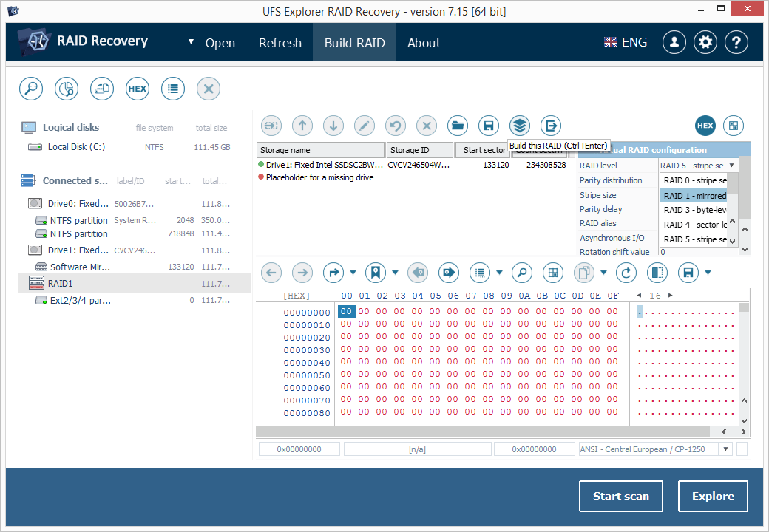Screen dimensions: 769x532
Task: Click the hex search magnifier icon
Action: coord(522,273)
